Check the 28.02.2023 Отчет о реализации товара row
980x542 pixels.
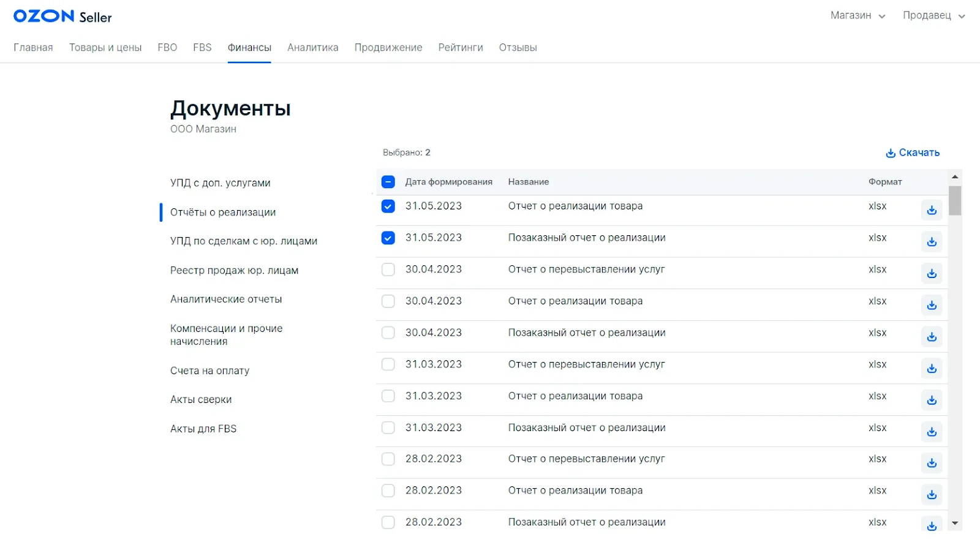coord(388,491)
